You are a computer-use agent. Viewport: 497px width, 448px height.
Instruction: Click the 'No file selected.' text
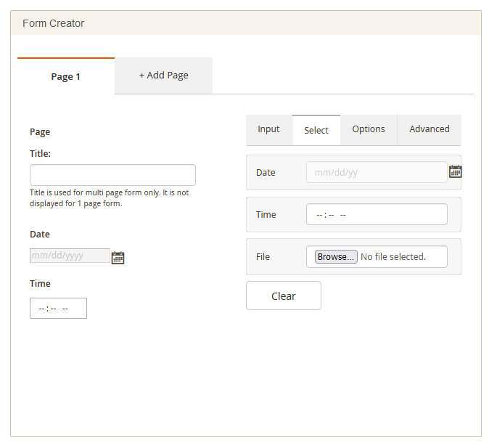tap(393, 257)
